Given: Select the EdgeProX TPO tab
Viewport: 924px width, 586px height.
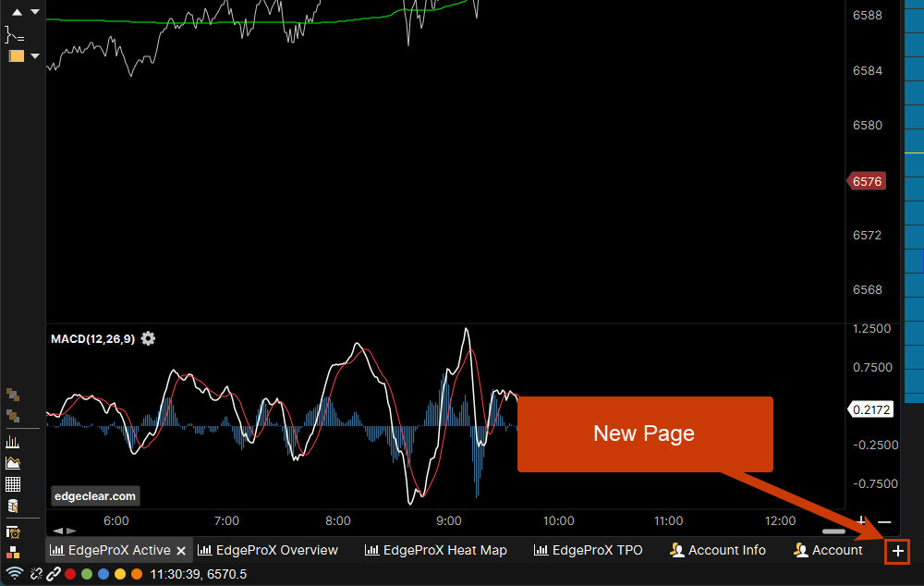Looking at the screenshot, I should pyautogui.click(x=589, y=550).
